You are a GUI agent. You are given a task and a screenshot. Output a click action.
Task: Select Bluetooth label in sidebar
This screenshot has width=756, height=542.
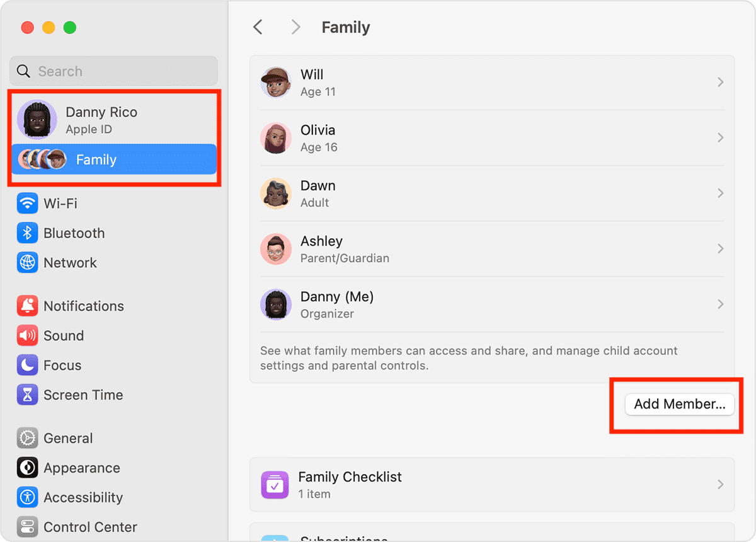(x=74, y=233)
